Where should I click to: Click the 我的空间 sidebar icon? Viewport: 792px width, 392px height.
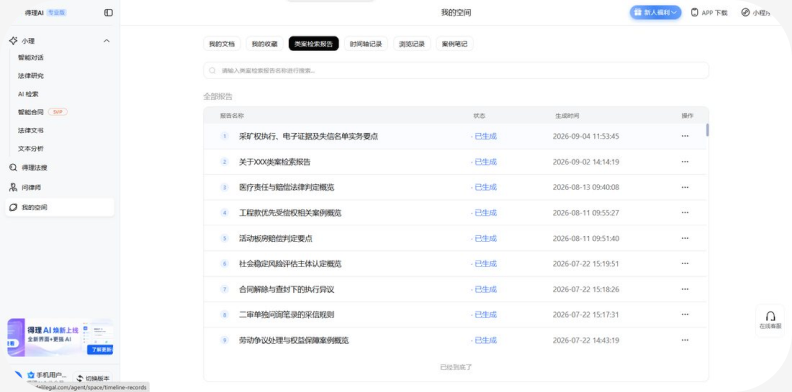(x=13, y=207)
